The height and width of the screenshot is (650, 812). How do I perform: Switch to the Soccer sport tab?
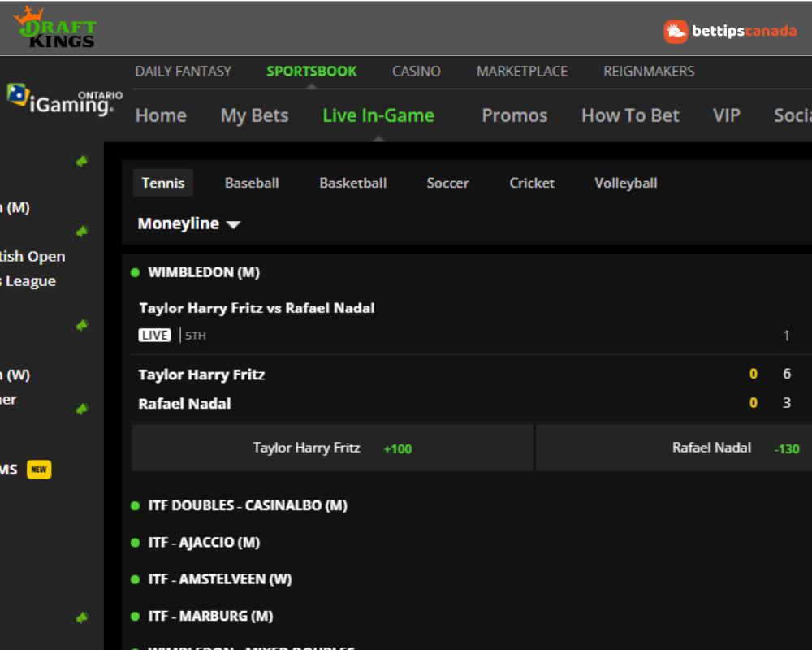447,183
